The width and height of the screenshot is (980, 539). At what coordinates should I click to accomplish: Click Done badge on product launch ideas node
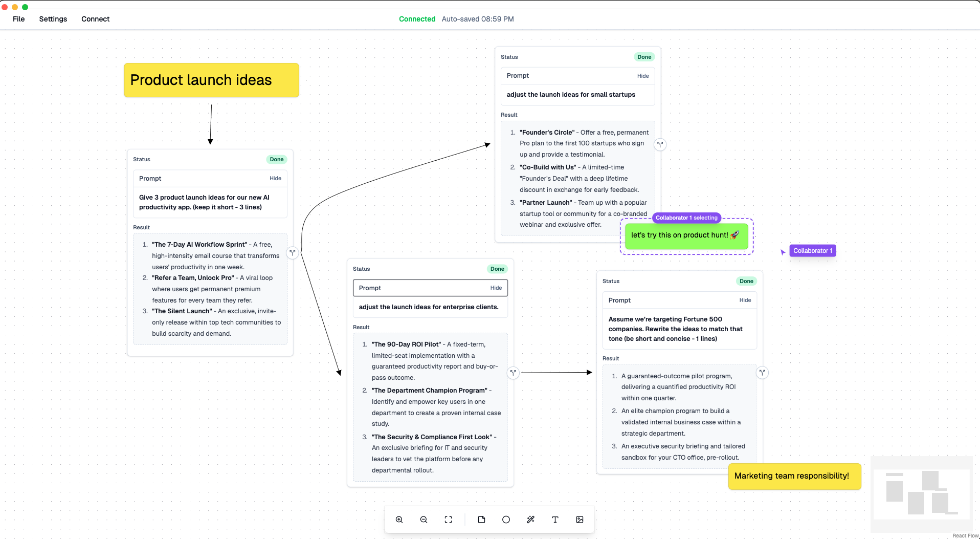[x=276, y=159]
